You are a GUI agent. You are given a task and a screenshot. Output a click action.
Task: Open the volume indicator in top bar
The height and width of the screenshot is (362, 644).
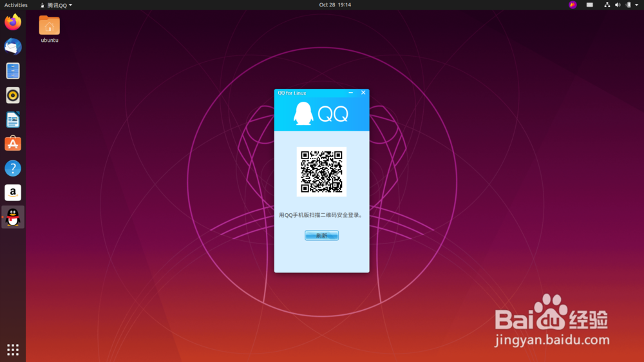[x=618, y=5]
